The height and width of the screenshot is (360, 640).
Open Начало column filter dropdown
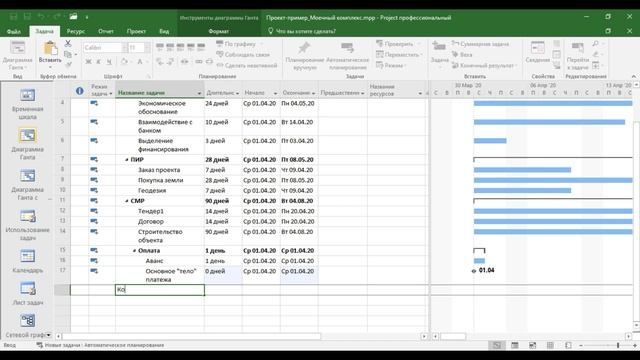[x=276, y=93]
